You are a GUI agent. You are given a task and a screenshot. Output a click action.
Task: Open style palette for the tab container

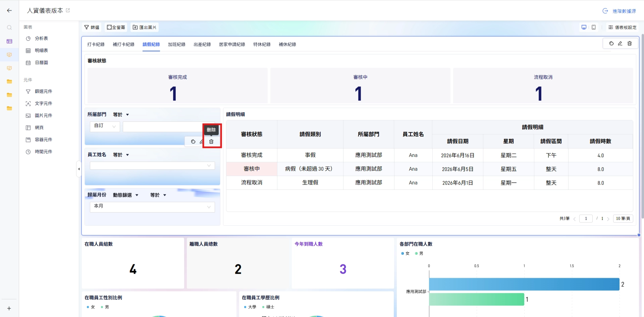(x=611, y=43)
